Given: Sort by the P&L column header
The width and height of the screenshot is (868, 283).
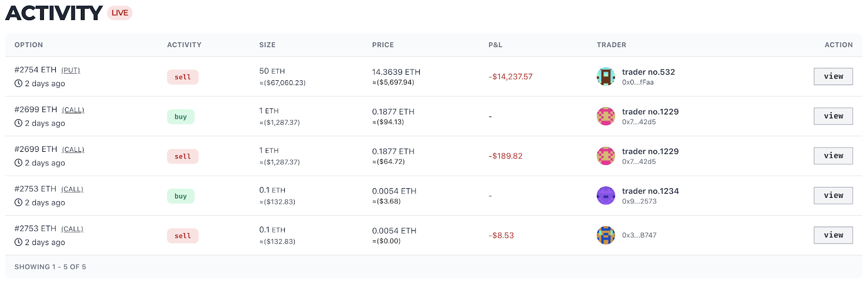Looking at the screenshot, I should [x=495, y=45].
